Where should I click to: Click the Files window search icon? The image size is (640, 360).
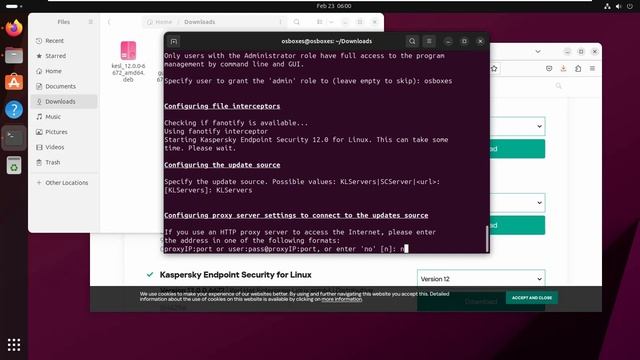tap(297, 22)
